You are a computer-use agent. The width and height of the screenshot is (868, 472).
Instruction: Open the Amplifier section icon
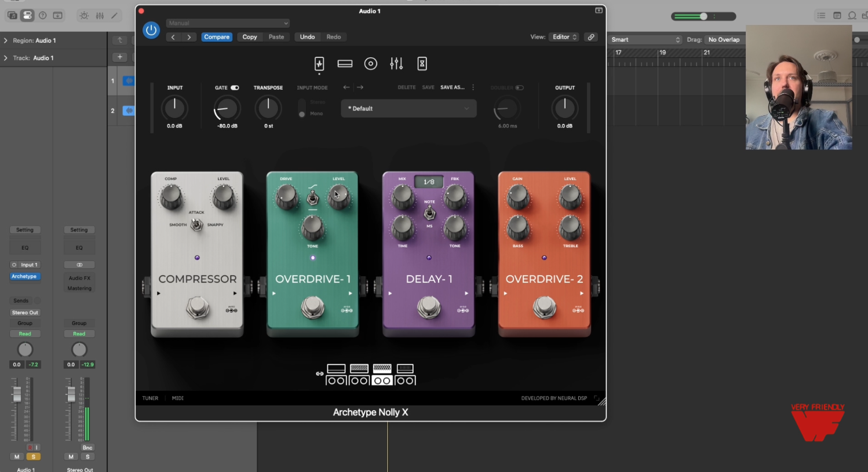click(x=345, y=64)
